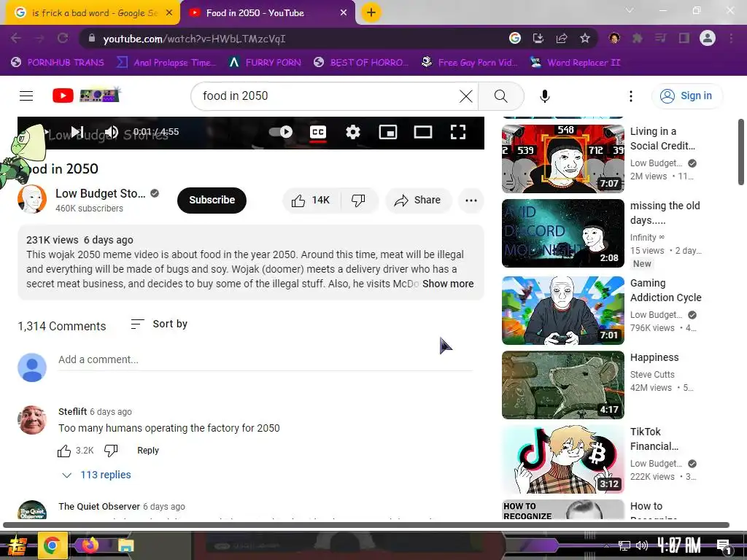The height and width of the screenshot is (560, 747).
Task: Open more actions ellipsis under video
Action: coord(471,200)
